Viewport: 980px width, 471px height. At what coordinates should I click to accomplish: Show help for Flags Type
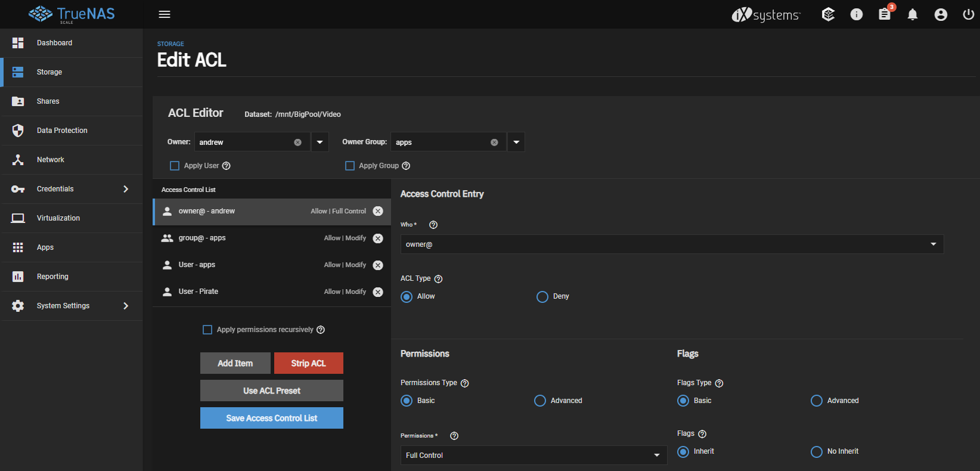click(719, 383)
